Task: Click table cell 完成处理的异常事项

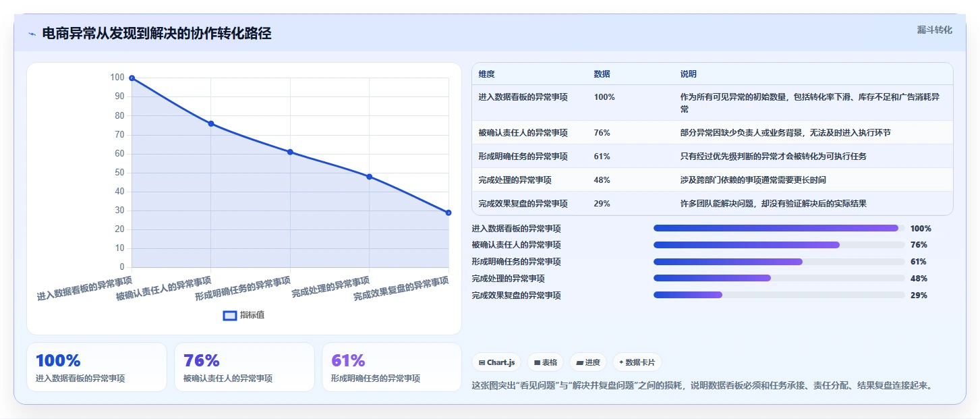Action: pos(515,180)
